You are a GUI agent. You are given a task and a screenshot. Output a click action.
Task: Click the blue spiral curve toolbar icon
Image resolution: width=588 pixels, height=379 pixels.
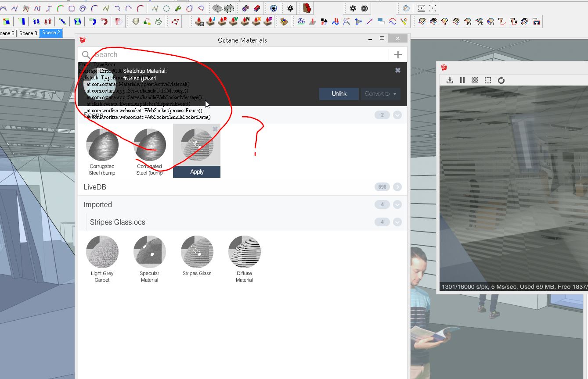tap(83, 8)
